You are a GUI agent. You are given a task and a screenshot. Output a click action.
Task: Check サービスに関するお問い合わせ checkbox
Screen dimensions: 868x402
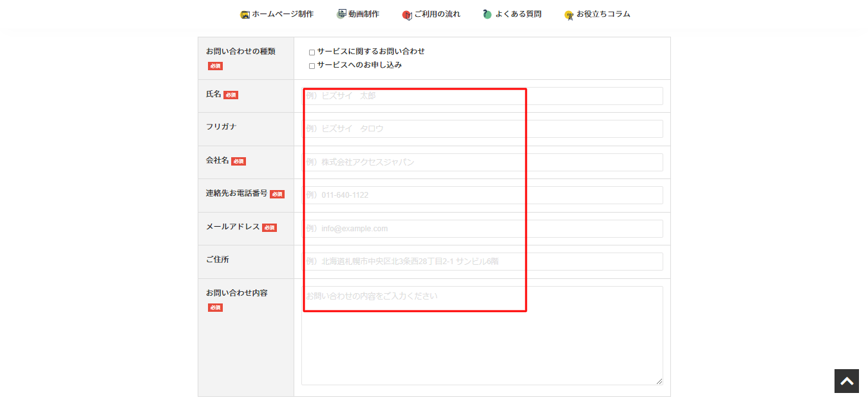tap(312, 52)
